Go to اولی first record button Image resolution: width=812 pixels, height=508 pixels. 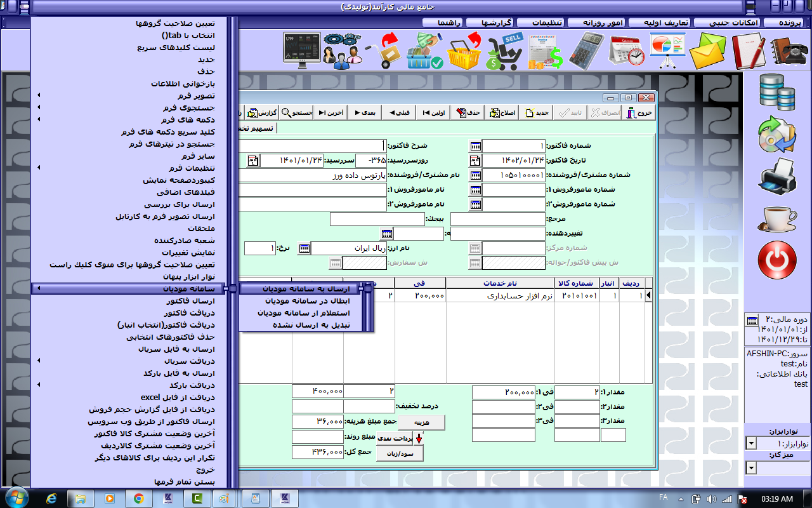coord(434,112)
